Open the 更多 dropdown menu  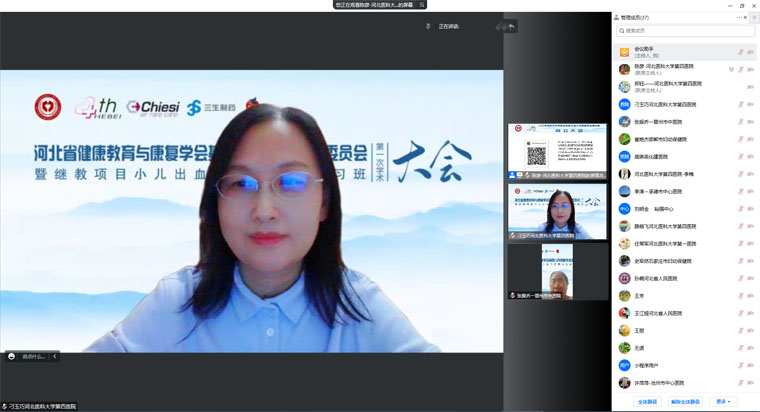pos(722,401)
